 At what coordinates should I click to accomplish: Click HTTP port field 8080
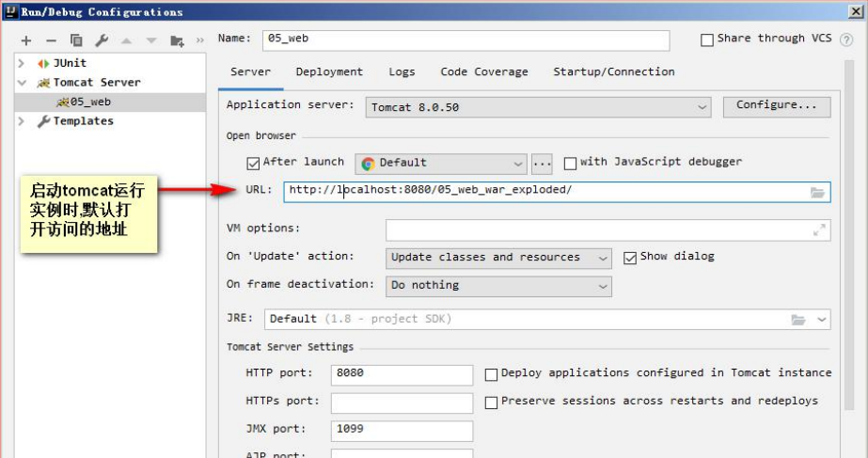[402, 375]
